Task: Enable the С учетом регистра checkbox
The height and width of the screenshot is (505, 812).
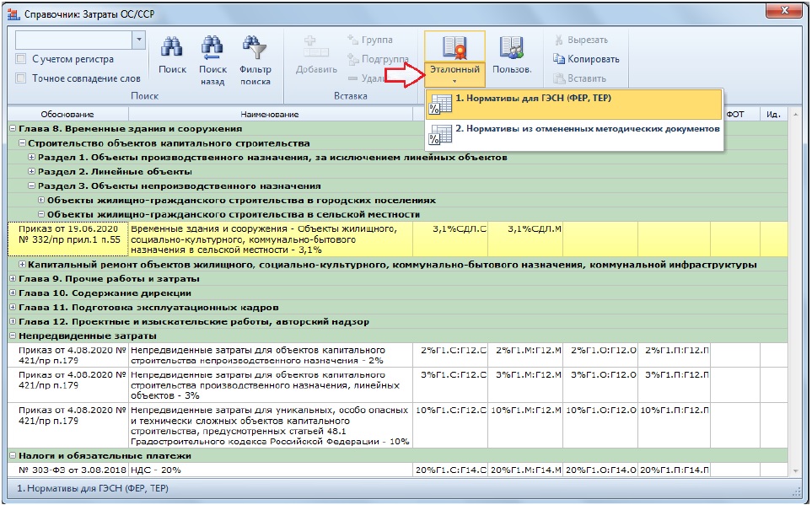Action: tap(21, 59)
